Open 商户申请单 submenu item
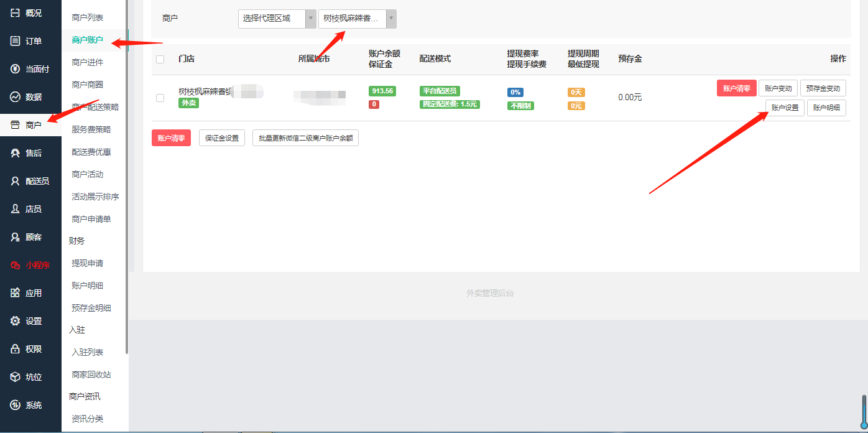Viewport: 868px width, 433px height. (x=91, y=219)
